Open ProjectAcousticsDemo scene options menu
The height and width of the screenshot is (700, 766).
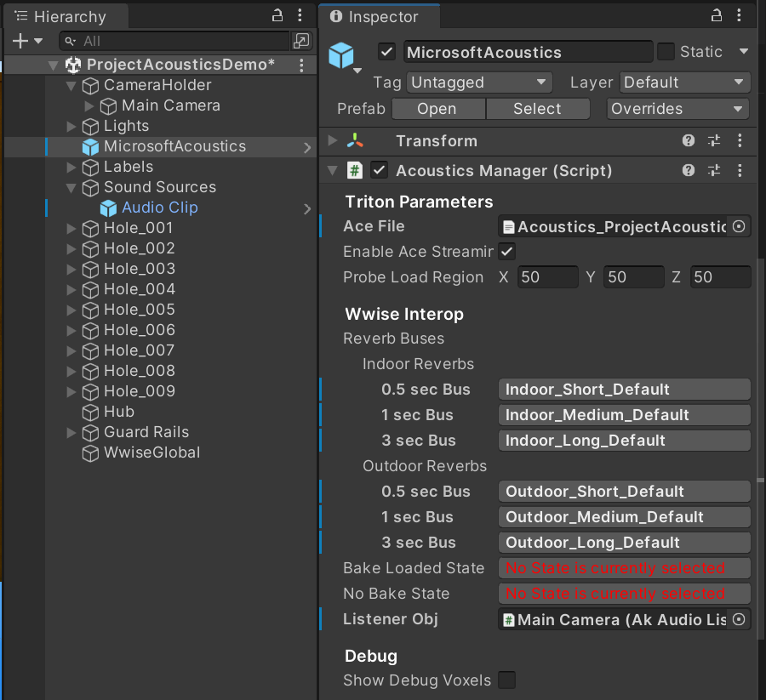301,65
